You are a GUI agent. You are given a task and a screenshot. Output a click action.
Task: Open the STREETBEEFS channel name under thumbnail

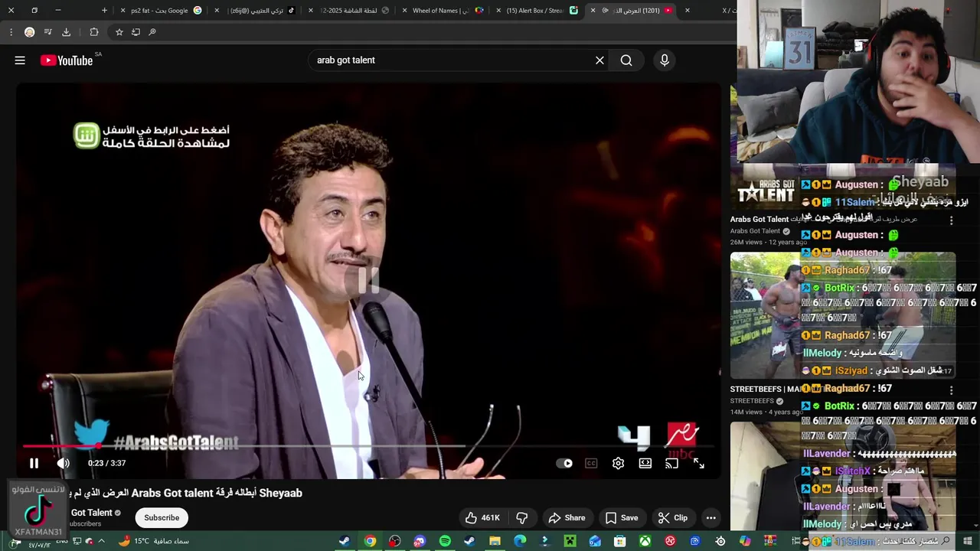coord(752,401)
